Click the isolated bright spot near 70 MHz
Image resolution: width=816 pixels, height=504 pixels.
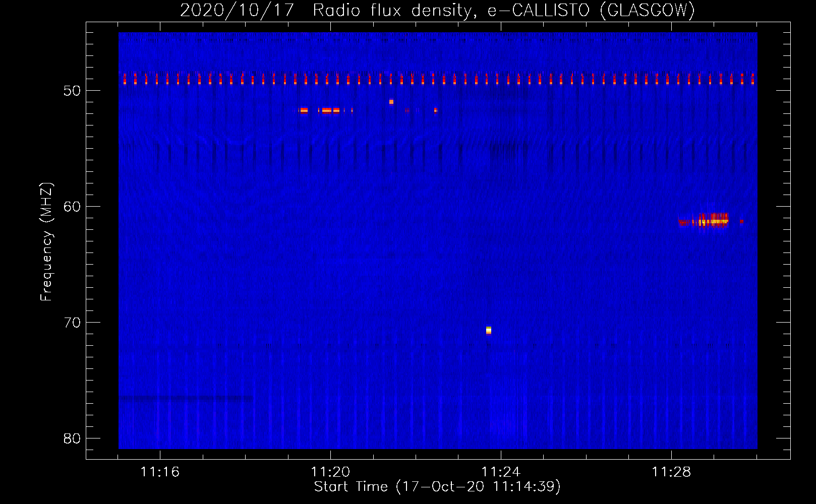tap(488, 330)
